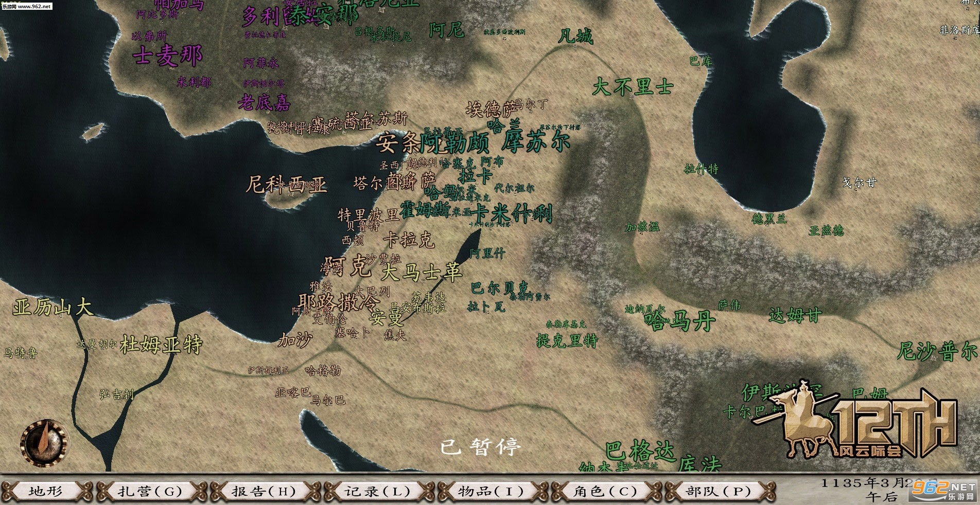Click the 萨伟 label
The image size is (980, 505).
(729, 305)
